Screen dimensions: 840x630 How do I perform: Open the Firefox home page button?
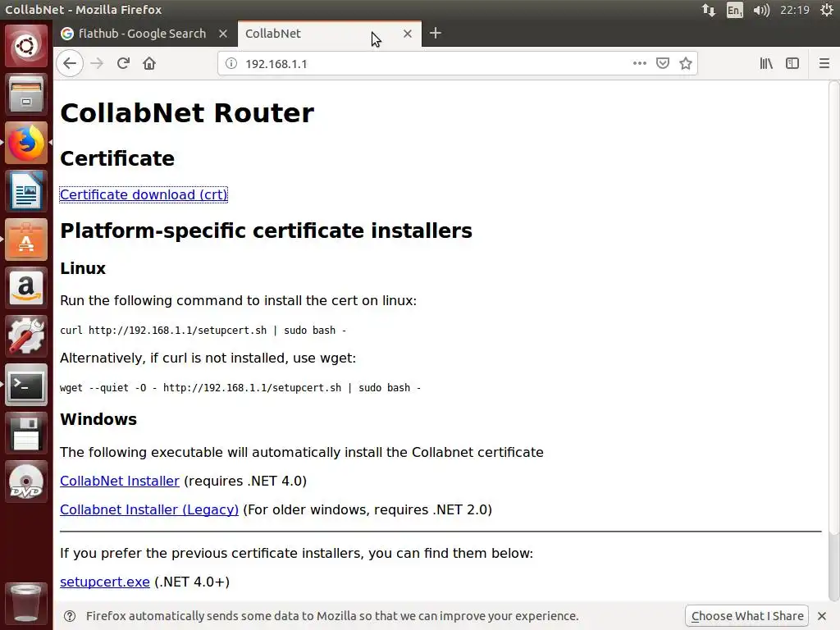tap(149, 64)
